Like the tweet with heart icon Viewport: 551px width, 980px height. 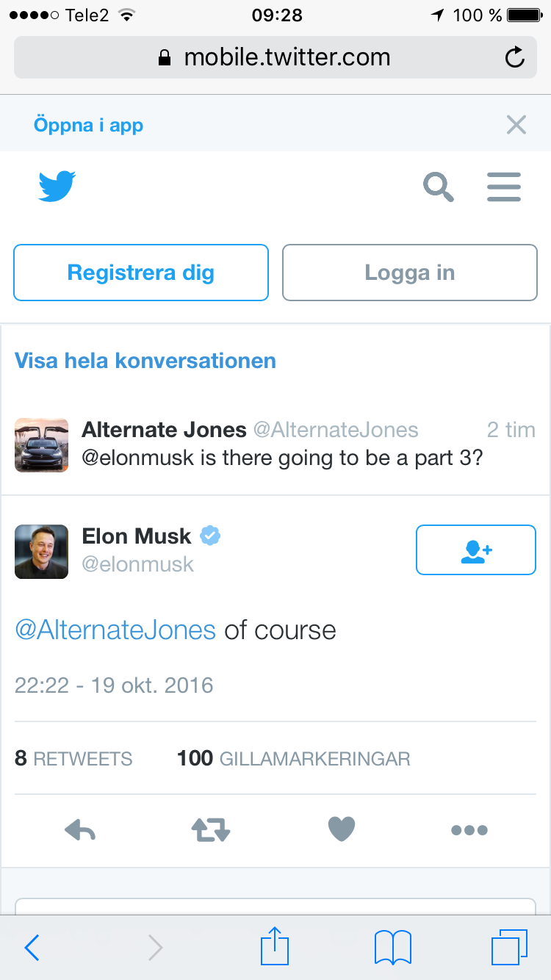[x=341, y=829]
